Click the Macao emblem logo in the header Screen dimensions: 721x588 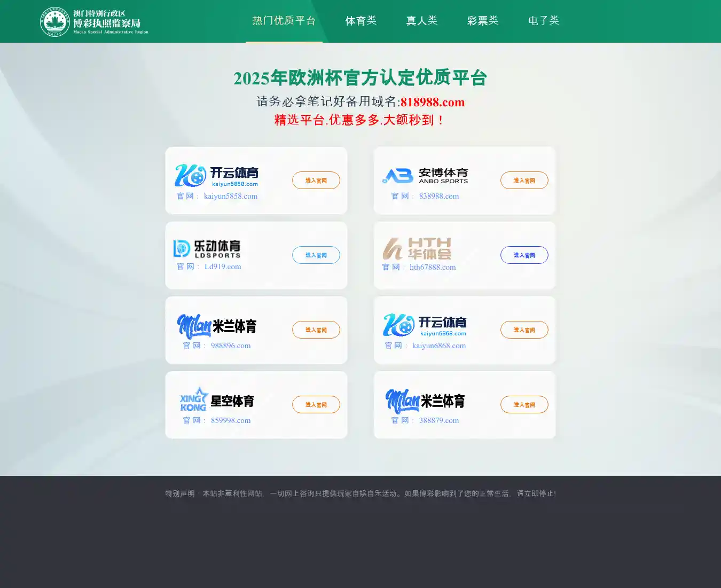click(55, 22)
